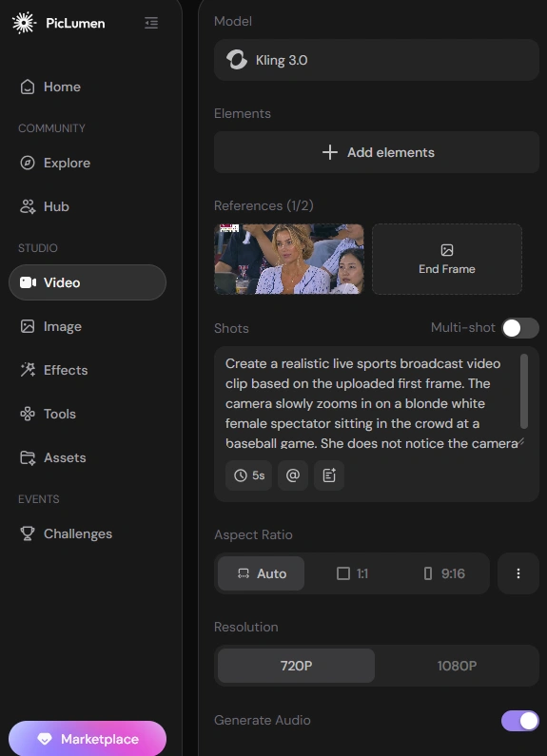Click the prompt box resize handle
This screenshot has height=756, width=547.
coord(521,441)
